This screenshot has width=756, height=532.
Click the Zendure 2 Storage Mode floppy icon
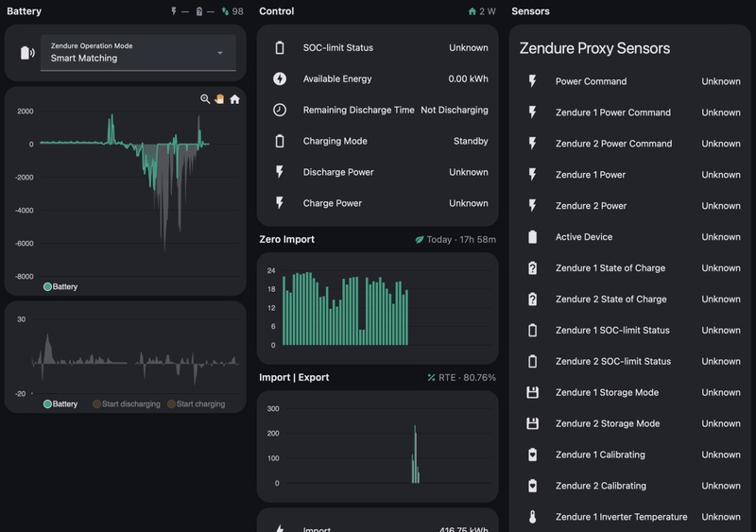click(532, 423)
